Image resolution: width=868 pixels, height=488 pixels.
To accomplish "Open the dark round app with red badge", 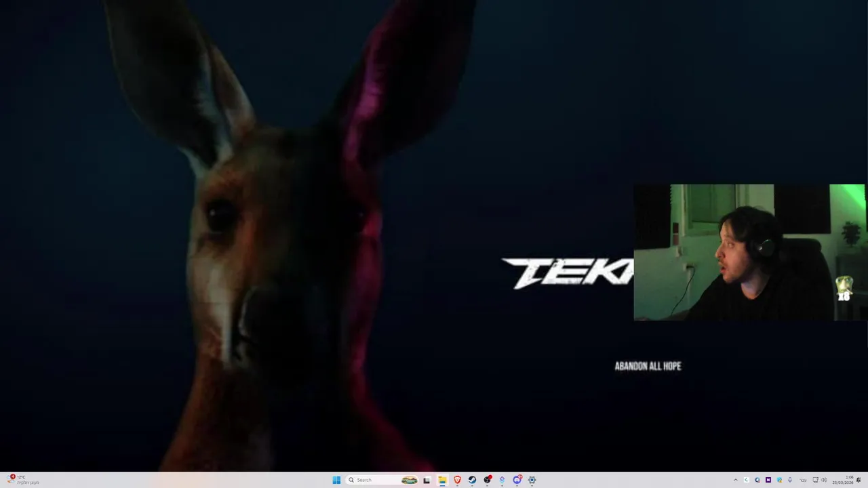I will (x=487, y=480).
